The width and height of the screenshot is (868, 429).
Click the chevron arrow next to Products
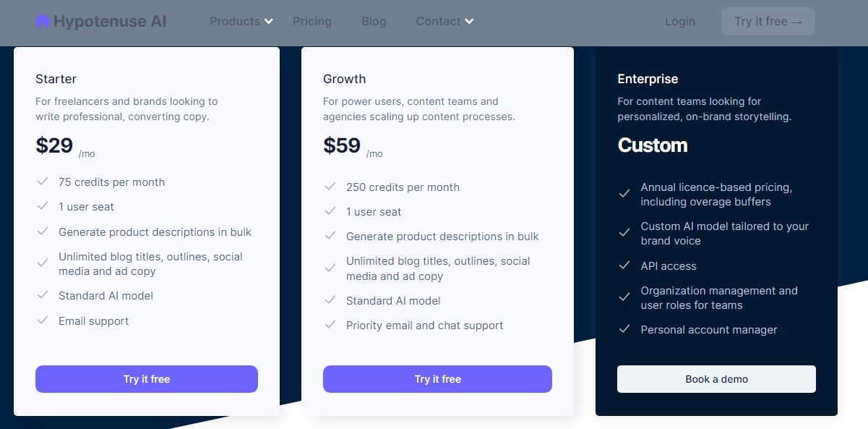269,22
